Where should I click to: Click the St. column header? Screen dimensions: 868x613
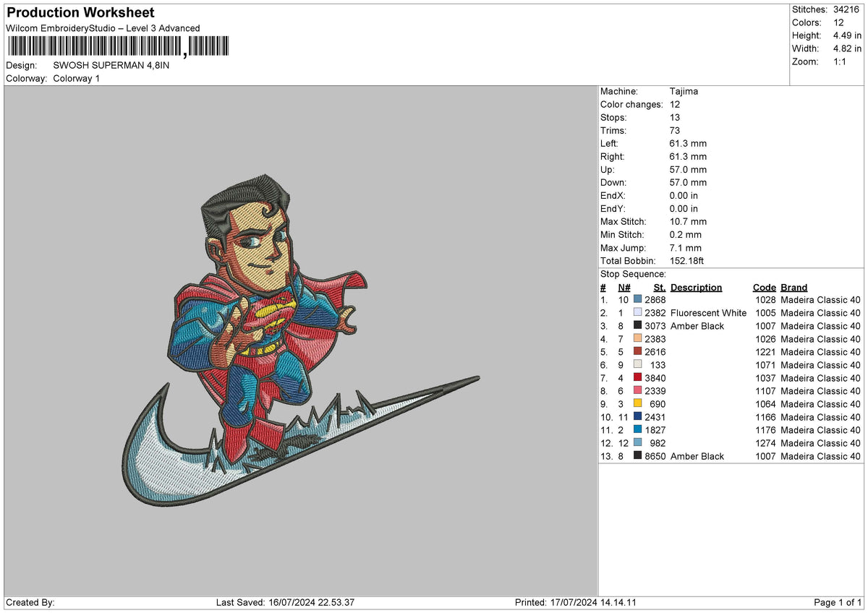[x=659, y=287]
